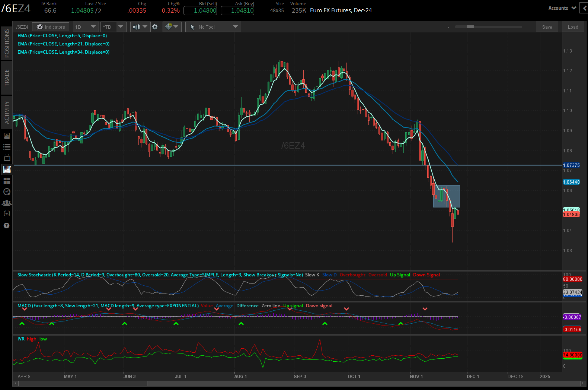Open the Indicators panel
The width and height of the screenshot is (588, 390).
pyautogui.click(x=51, y=27)
